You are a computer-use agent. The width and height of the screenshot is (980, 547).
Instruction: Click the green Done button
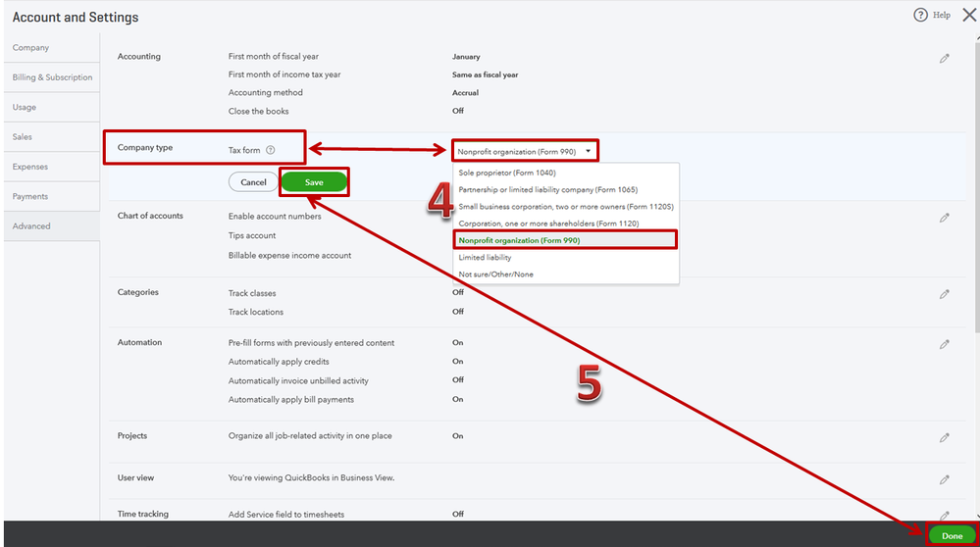(952, 536)
